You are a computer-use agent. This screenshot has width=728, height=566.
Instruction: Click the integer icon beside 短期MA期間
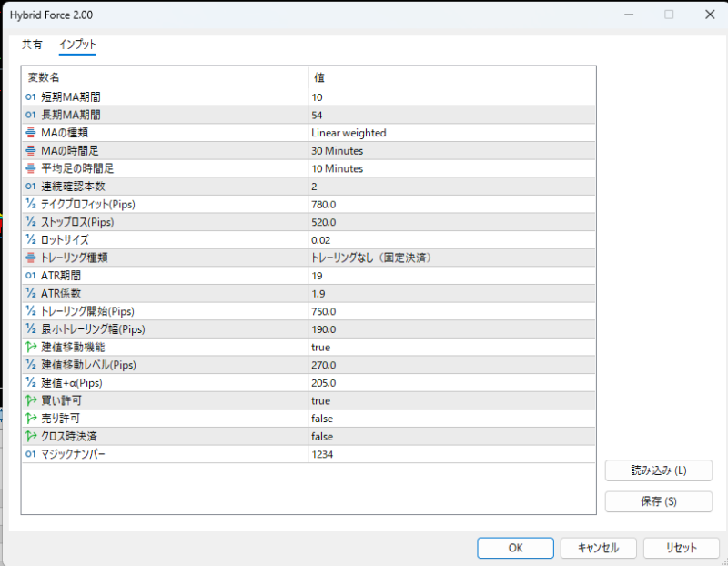31,97
